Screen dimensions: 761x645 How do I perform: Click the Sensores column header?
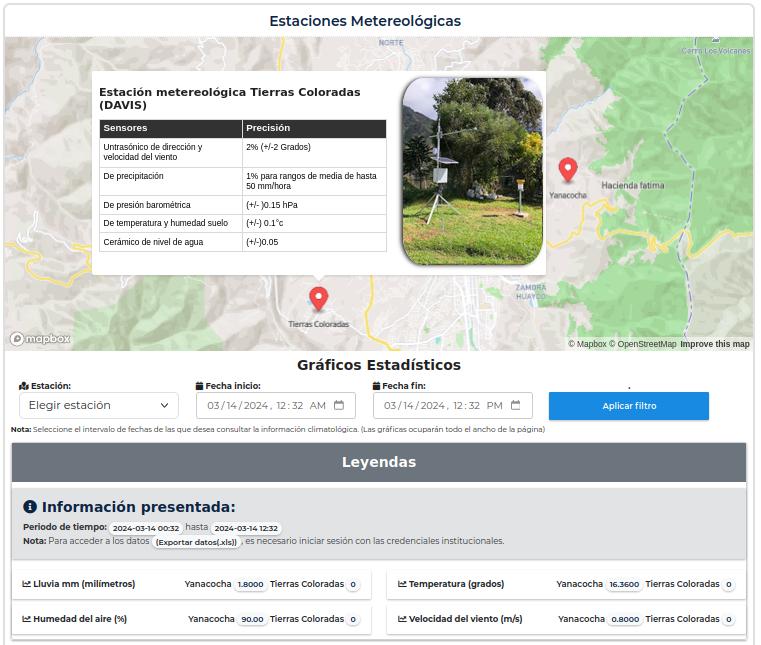(x=171, y=129)
